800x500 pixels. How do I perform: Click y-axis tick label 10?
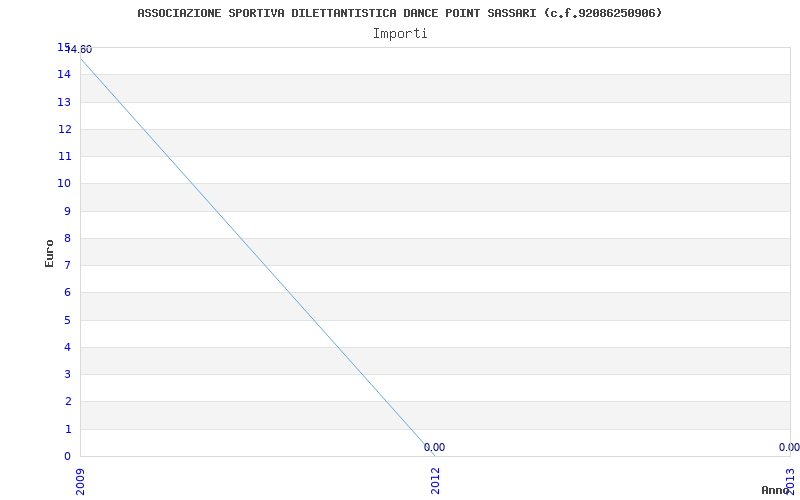[x=64, y=183]
